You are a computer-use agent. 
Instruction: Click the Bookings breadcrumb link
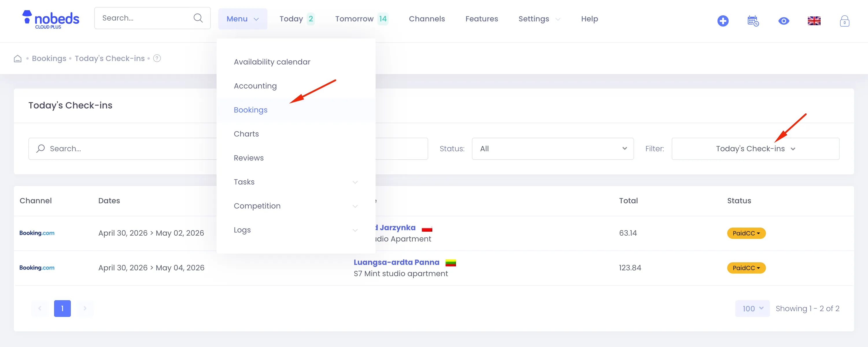point(49,58)
